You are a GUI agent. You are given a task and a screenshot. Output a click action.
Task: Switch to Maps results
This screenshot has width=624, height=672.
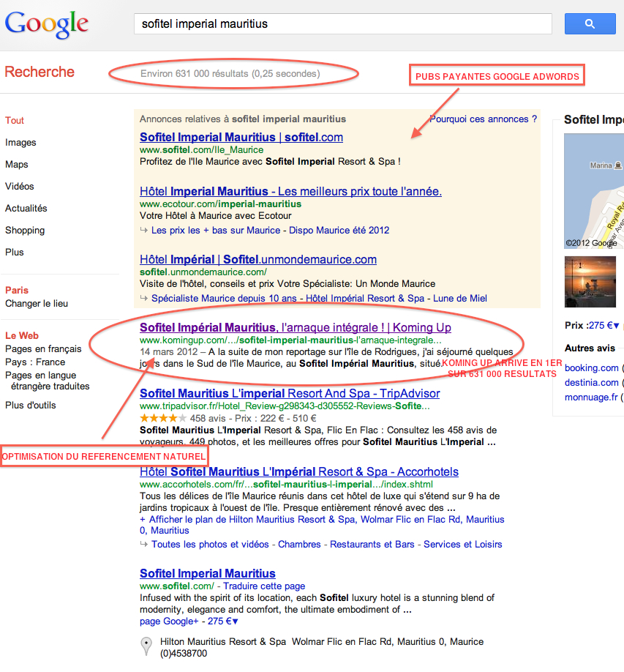point(17,165)
